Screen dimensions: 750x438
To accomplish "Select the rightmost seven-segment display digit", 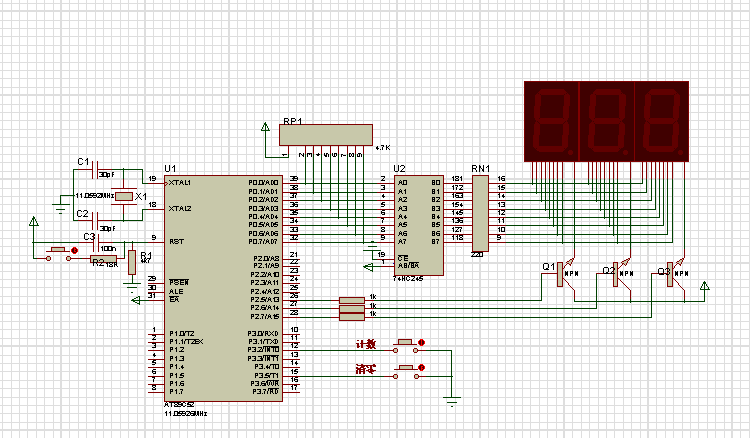I will click(662, 121).
